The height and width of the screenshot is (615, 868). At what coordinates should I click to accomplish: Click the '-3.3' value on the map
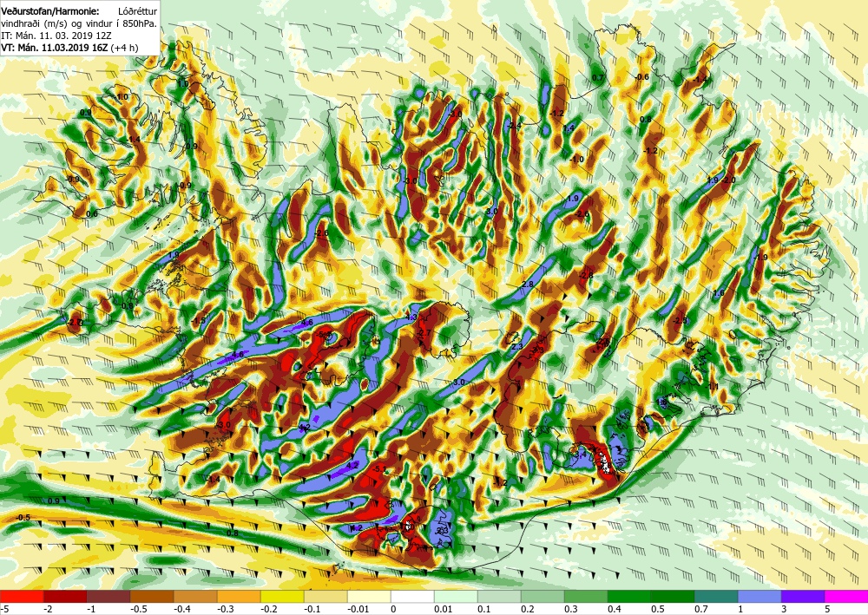tap(537, 350)
